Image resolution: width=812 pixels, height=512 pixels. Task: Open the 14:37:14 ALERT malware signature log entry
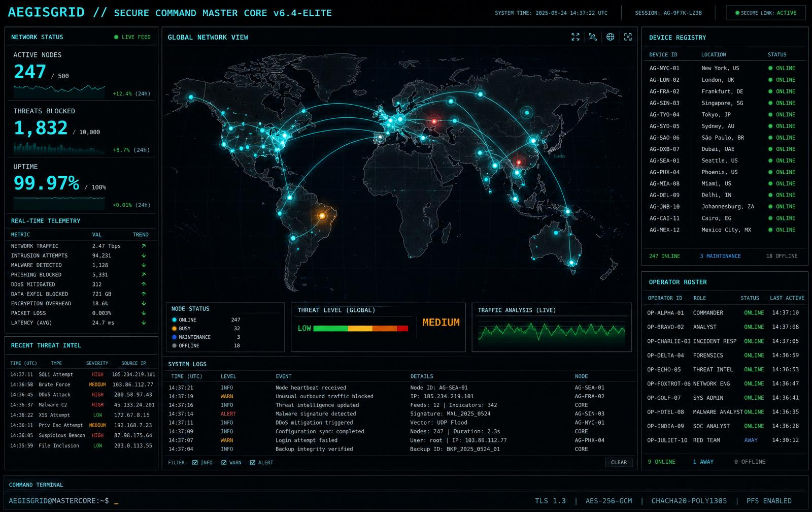[400, 414]
